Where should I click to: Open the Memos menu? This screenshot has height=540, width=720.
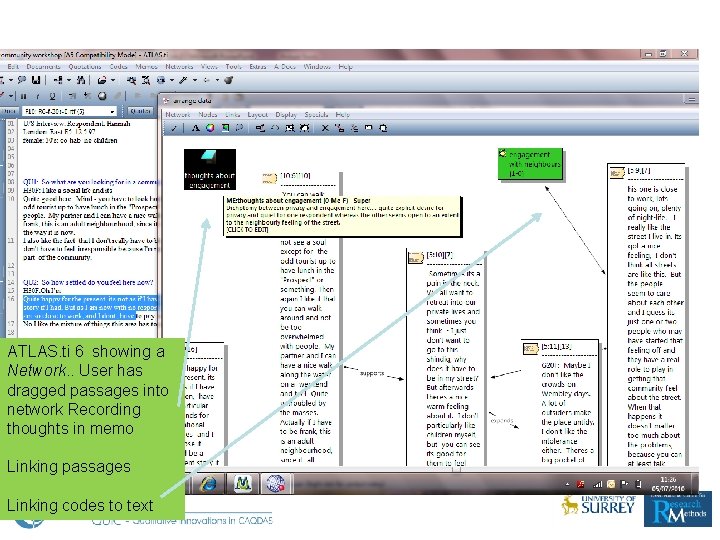click(146, 67)
